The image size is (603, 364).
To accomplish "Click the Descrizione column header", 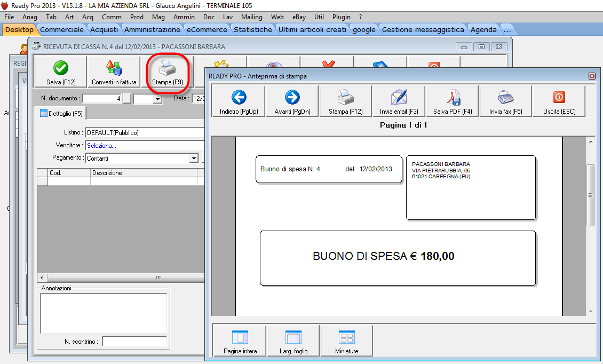I will (144, 173).
